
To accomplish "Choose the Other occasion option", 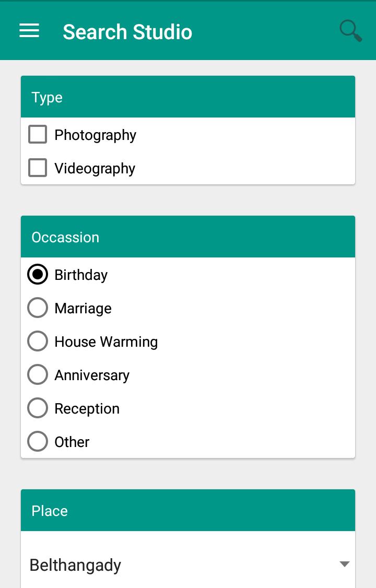I will 38,442.
